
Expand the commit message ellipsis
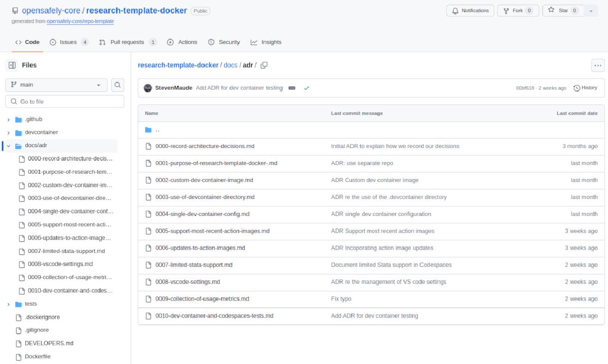pos(291,88)
